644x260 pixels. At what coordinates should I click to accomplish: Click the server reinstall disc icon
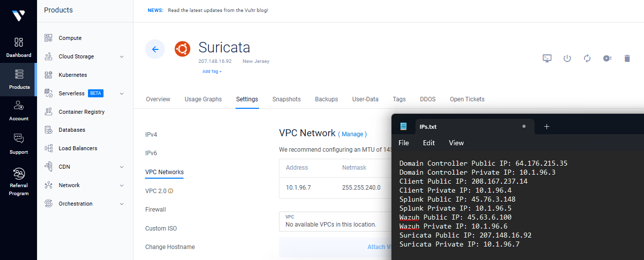607,58
